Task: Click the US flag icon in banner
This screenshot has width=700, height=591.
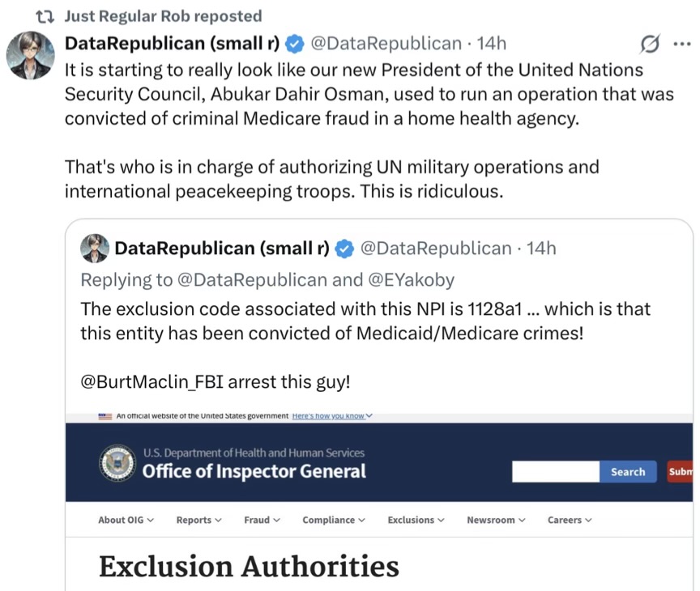Action: (x=105, y=416)
